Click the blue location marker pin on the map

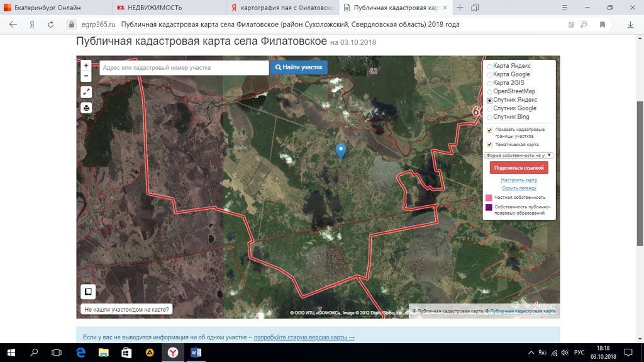tap(341, 150)
